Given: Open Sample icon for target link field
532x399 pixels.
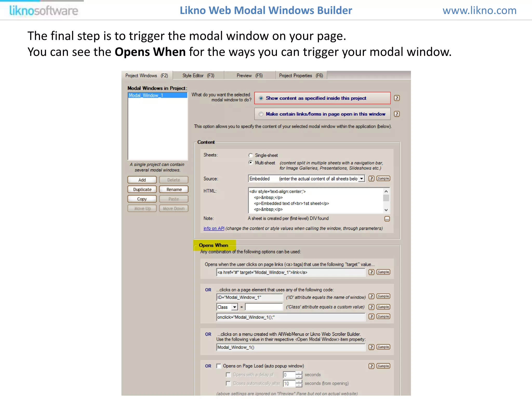Looking at the screenshot, I should click(383, 272).
